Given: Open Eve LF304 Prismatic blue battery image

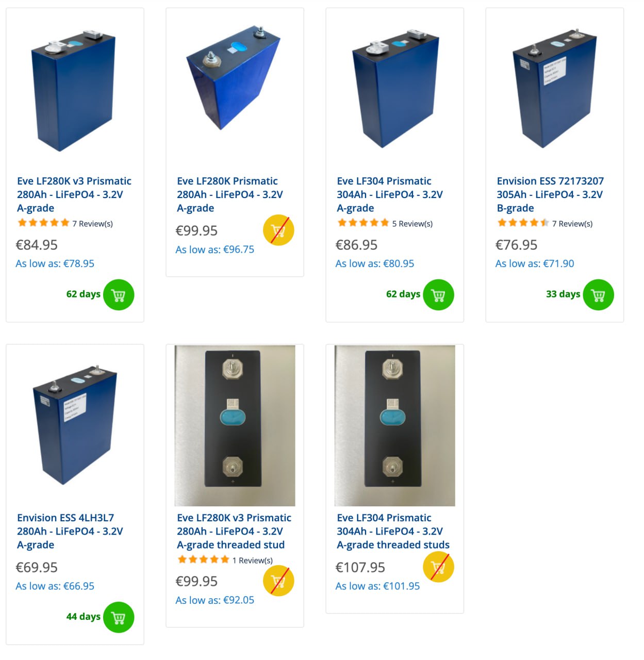Looking at the screenshot, I should pyautogui.click(x=395, y=89).
